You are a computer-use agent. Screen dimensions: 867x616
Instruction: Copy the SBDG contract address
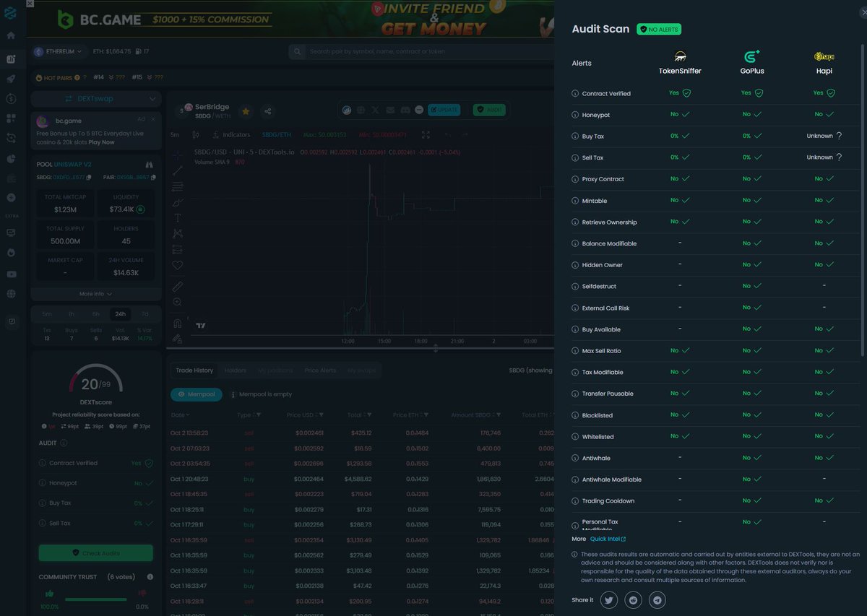click(x=89, y=177)
